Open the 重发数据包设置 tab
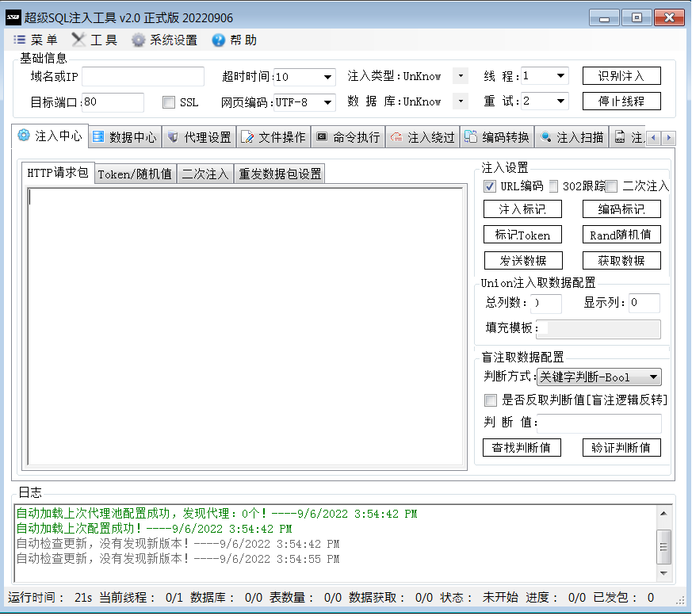This screenshot has height=616, width=692. point(280,174)
